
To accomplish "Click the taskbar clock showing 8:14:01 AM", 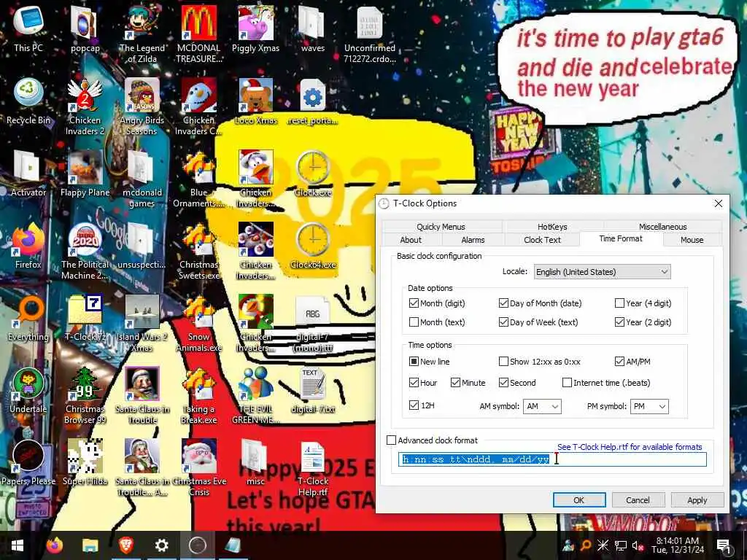I will (678, 545).
